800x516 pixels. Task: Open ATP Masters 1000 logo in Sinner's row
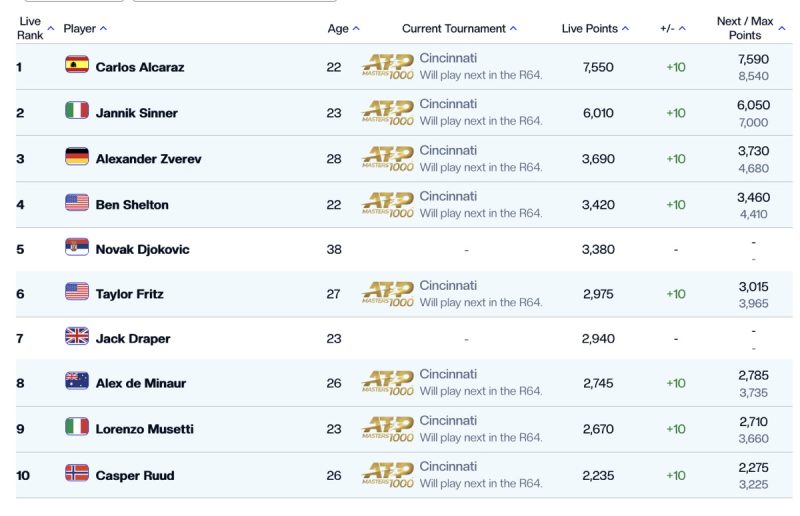[388, 113]
